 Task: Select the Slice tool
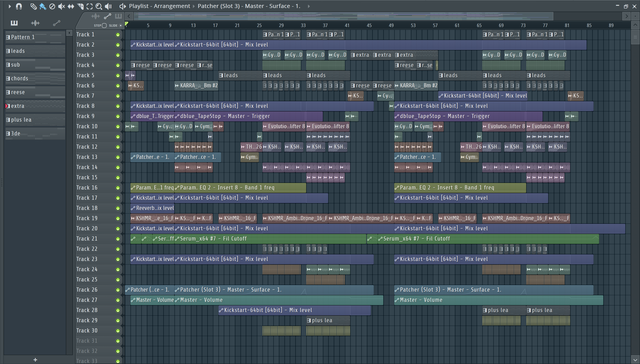tap(80, 6)
